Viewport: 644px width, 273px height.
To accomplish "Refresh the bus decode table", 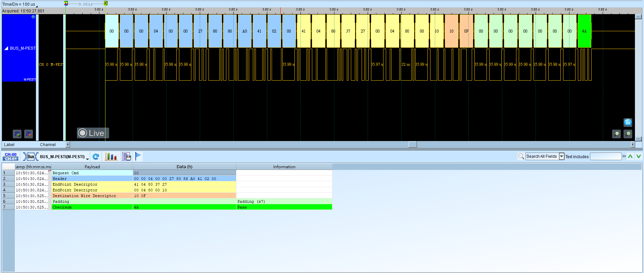I will (96, 156).
